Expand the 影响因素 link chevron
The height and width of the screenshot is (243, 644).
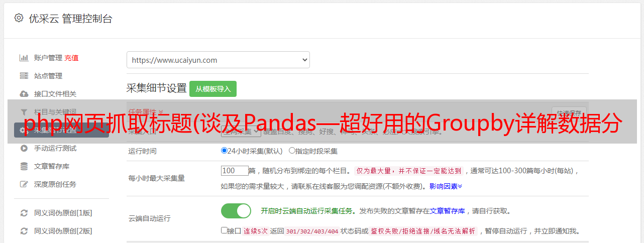pos(460,186)
